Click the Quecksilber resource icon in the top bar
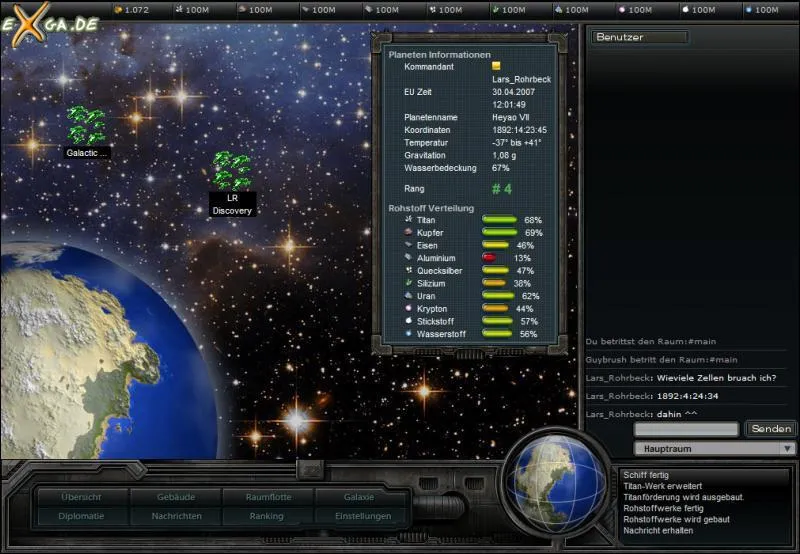This screenshot has height=554, width=800. pyautogui.click(x=432, y=10)
